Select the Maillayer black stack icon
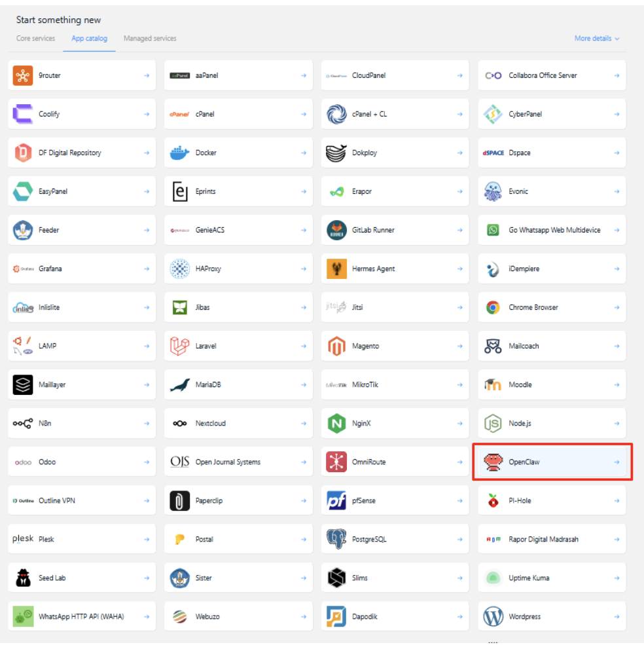 pos(23,384)
